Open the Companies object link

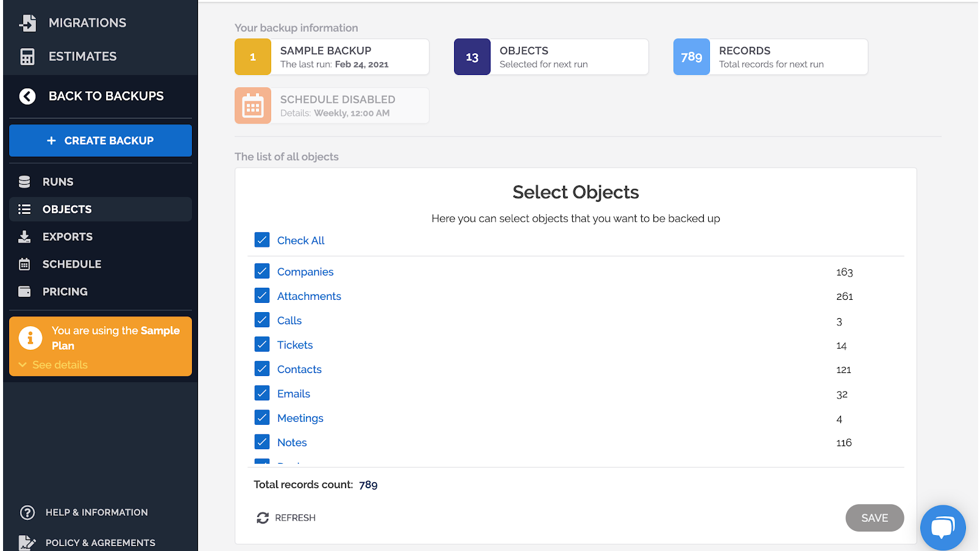tap(305, 272)
